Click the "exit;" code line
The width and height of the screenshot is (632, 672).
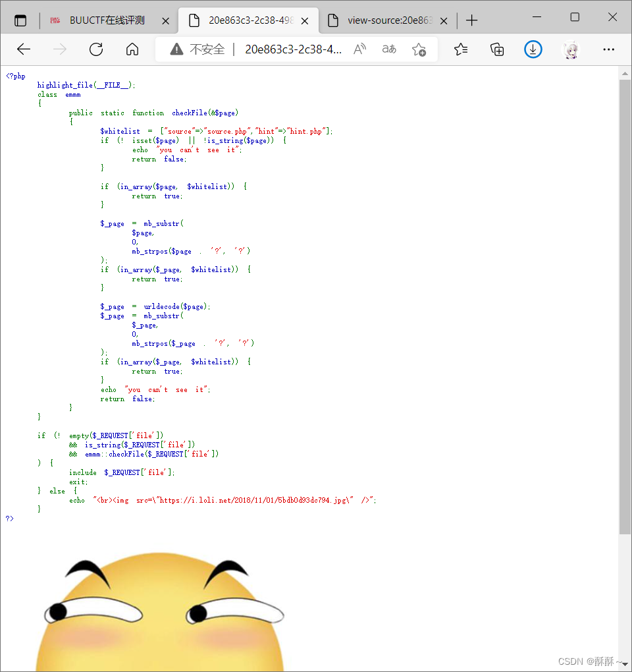click(x=78, y=482)
